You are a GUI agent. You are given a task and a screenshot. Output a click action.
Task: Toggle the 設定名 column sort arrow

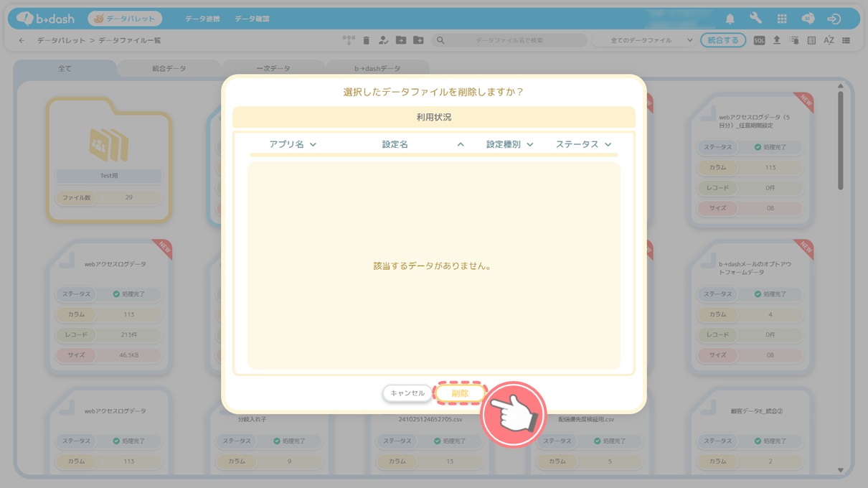pyautogui.click(x=461, y=145)
